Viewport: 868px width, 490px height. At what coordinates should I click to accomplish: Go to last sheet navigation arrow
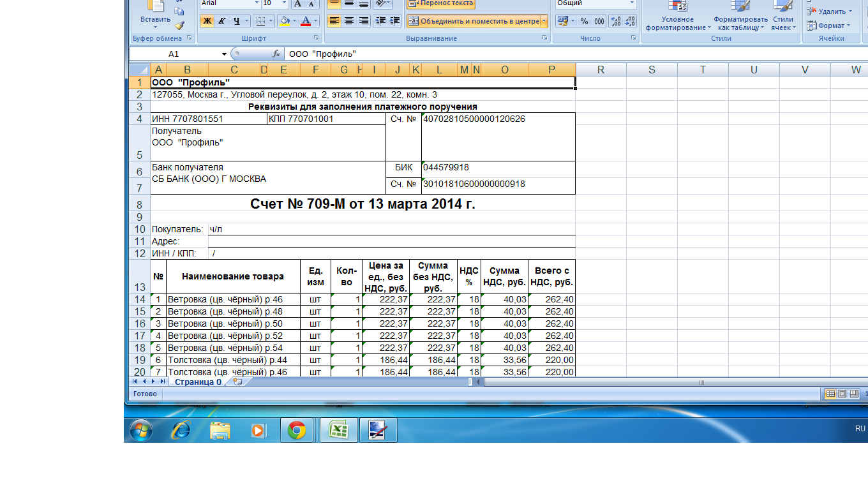(163, 382)
